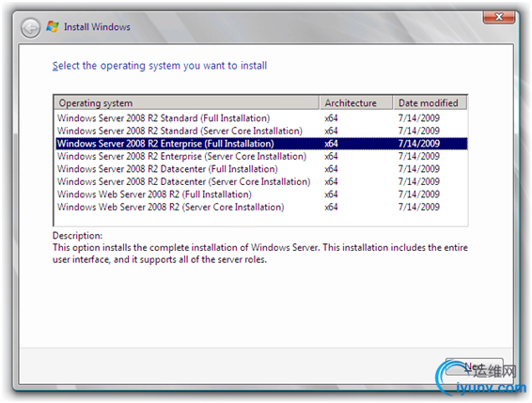Select Windows Server 2008 R2 Enterprise (Server Core Installation)

point(261,156)
